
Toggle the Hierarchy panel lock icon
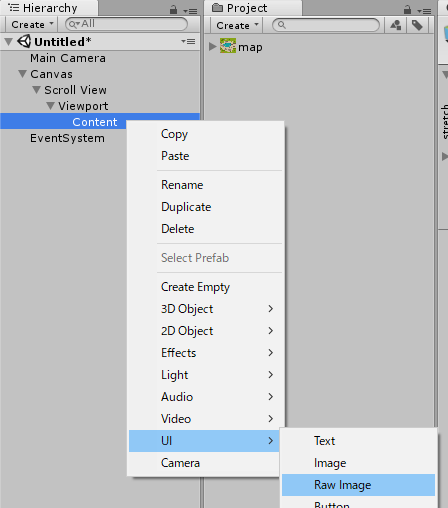click(173, 9)
